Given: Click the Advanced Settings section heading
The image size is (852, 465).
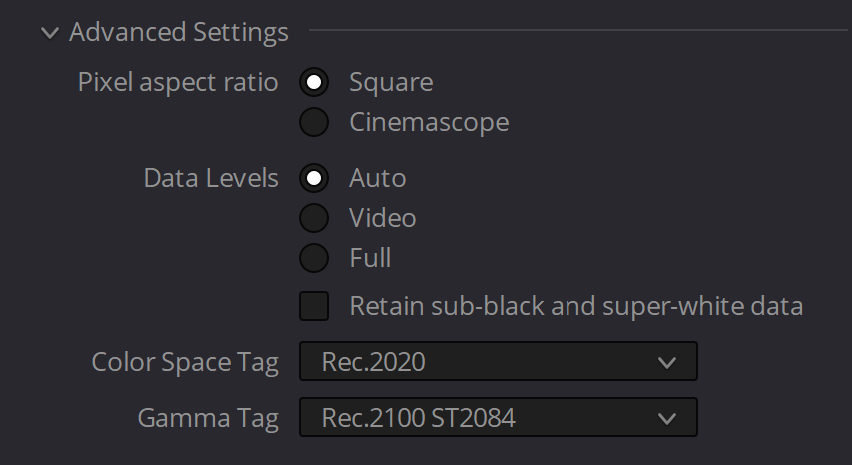Looking at the screenshot, I should 179,33.
